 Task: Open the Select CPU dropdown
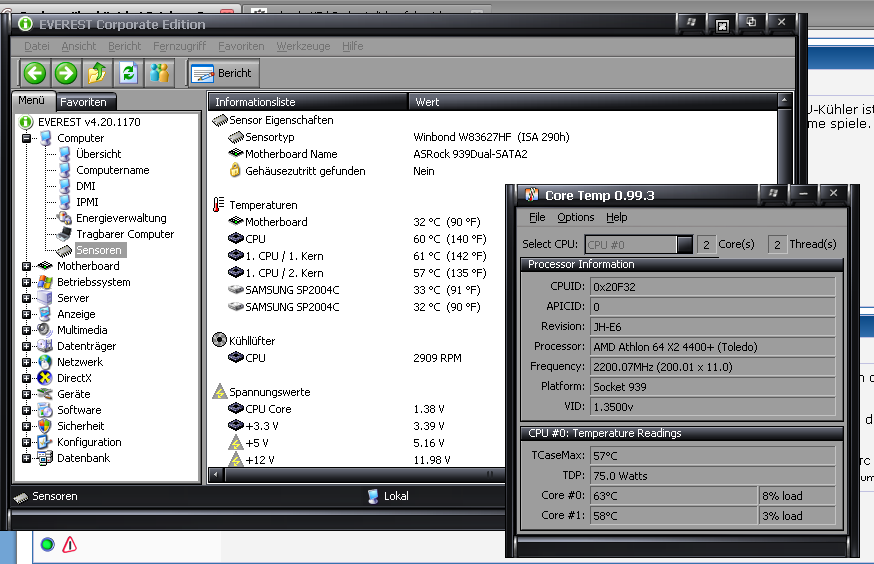(x=684, y=244)
